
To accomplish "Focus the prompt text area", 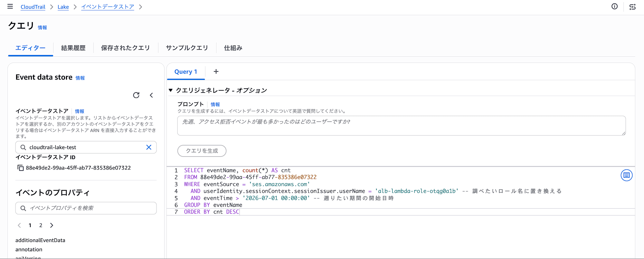I will 402,126.
